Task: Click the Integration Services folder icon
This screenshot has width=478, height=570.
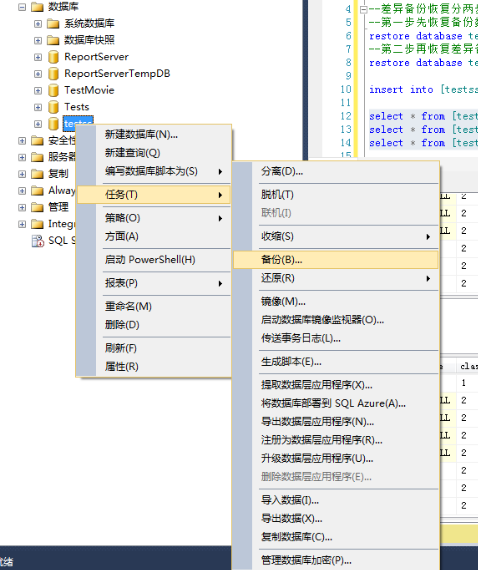Action: click(x=37, y=224)
